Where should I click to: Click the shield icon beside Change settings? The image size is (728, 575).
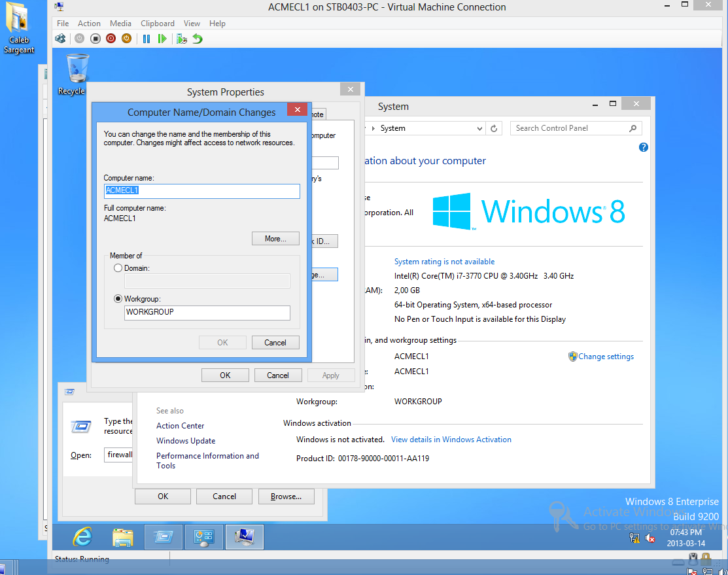tap(572, 357)
